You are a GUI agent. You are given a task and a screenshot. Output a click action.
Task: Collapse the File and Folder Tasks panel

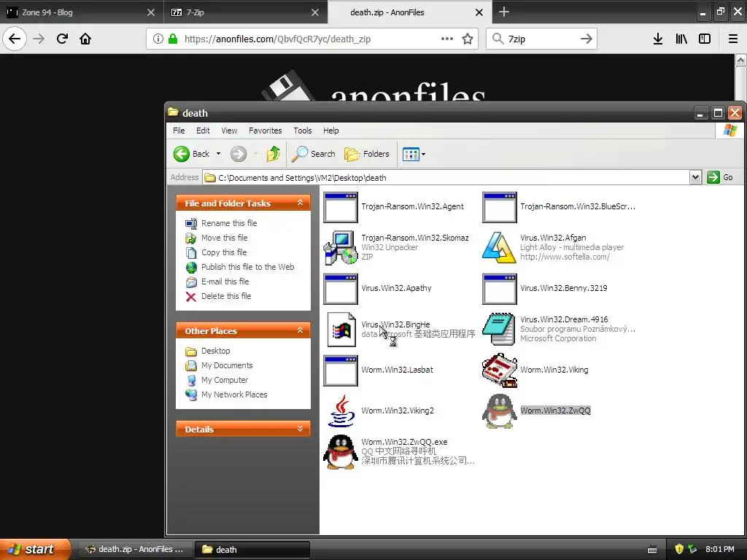point(300,203)
